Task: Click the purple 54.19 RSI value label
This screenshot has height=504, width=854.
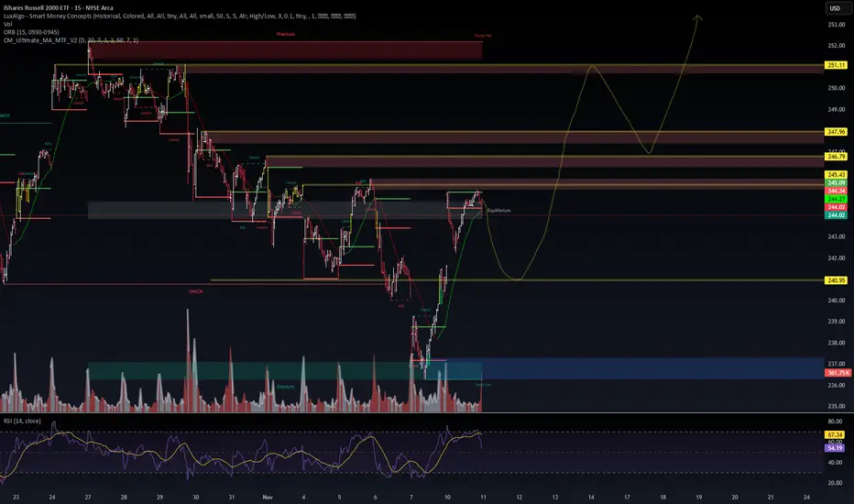Action: 835,448
